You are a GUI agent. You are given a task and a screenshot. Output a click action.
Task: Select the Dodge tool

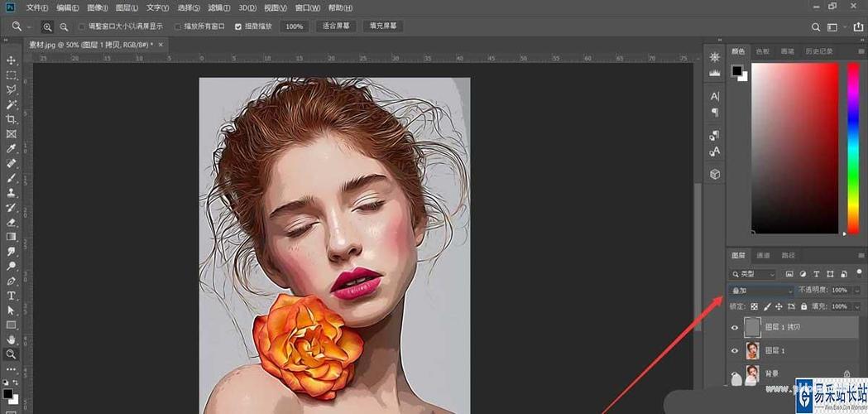coord(11,266)
